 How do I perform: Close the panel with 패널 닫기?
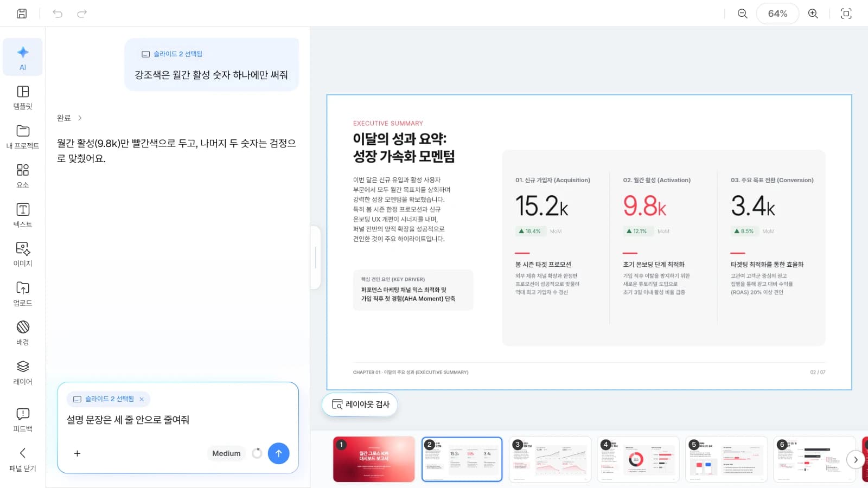pyautogui.click(x=23, y=459)
